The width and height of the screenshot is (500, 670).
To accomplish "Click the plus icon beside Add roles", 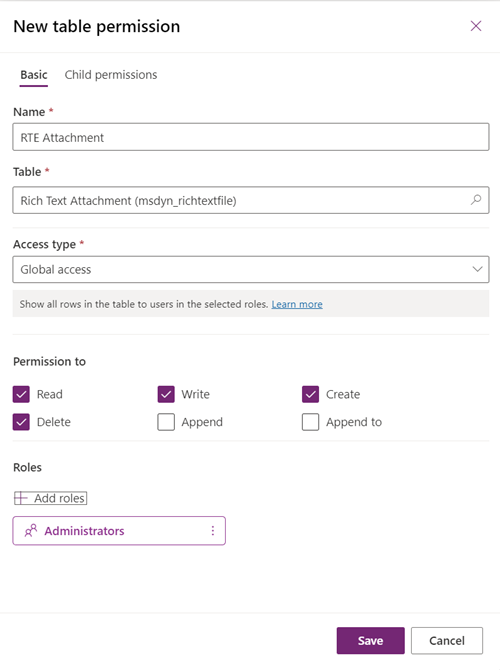I will [21, 498].
